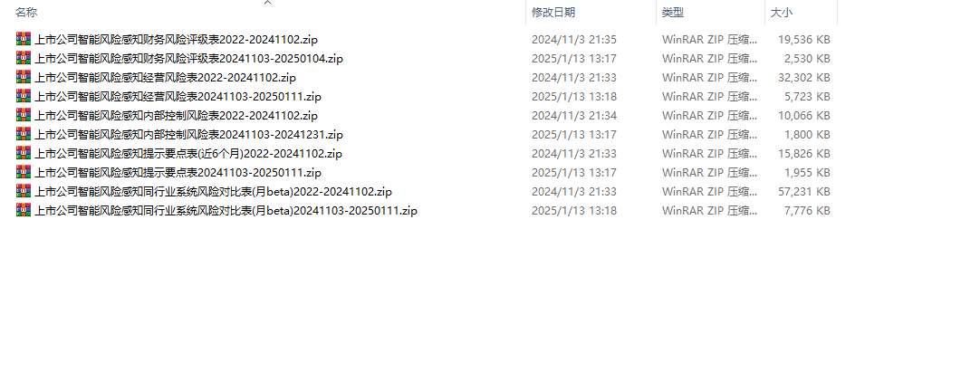Select icon of 内部控制风险表20241103-20241231.zip
980x382 pixels.
click(x=24, y=134)
